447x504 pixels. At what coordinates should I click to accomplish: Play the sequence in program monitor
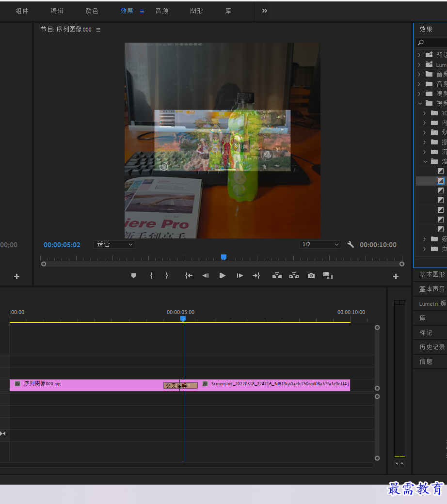tap(222, 275)
